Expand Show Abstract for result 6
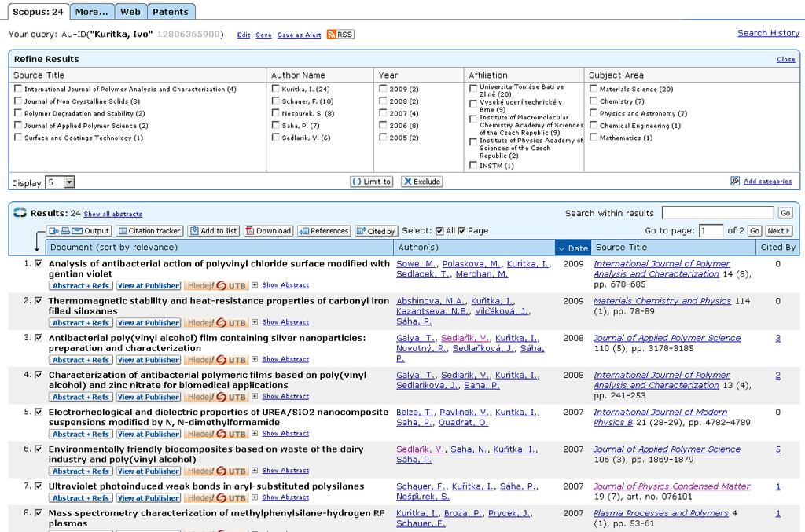Screen dimensions: 805x532 click(x=285, y=471)
